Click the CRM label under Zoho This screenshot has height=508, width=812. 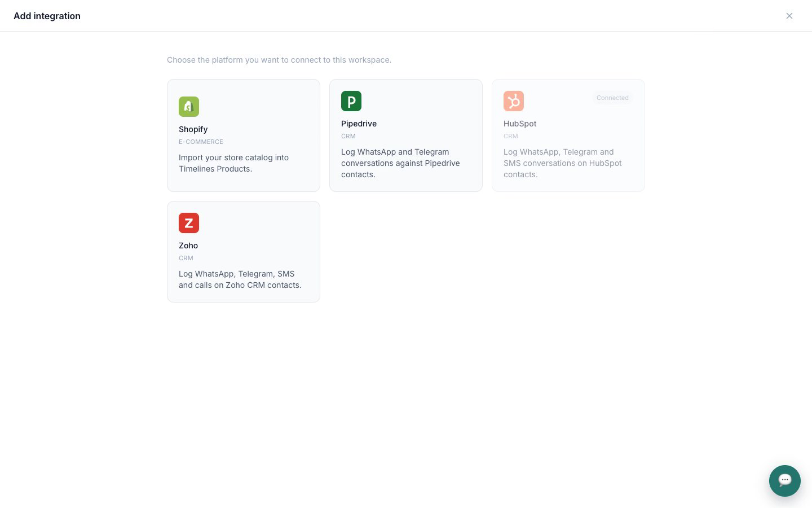(186, 258)
